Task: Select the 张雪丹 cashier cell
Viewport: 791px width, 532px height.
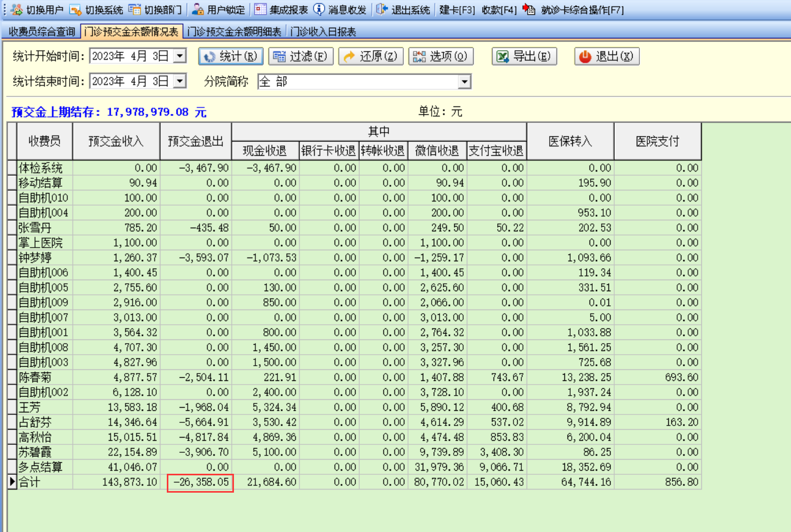Action: (x=45, y=228)
